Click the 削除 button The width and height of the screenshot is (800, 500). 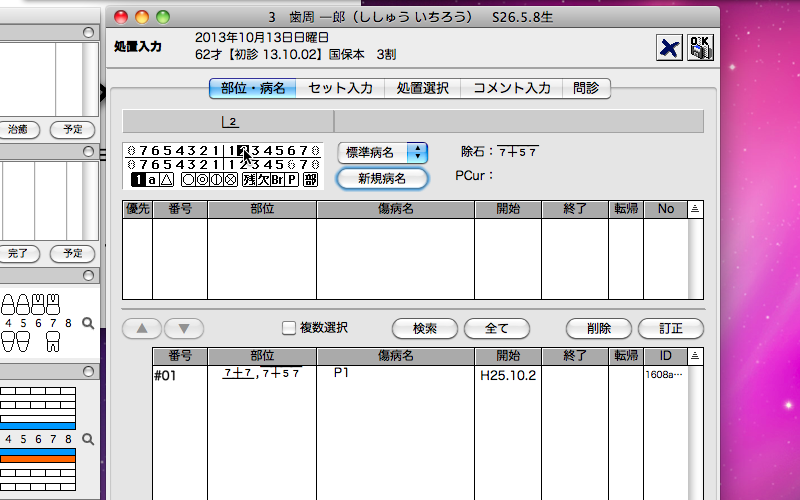click(x=599, y=328)
